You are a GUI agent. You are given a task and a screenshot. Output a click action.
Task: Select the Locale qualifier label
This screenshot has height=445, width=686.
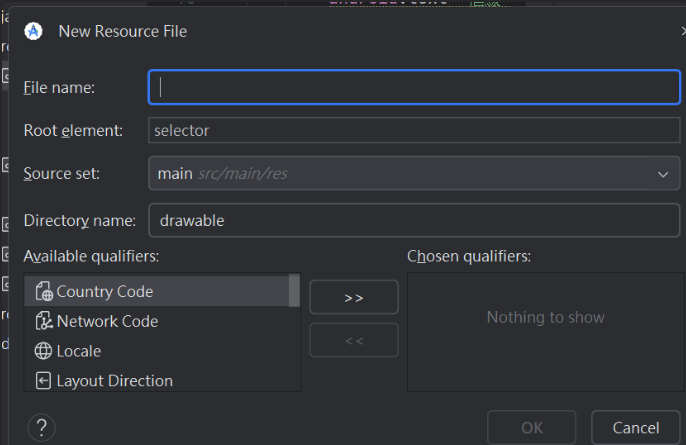[79, 351]
